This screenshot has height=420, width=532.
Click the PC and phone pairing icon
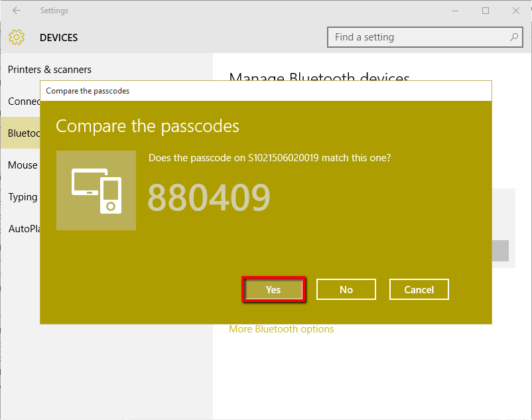tap(96, 190)
